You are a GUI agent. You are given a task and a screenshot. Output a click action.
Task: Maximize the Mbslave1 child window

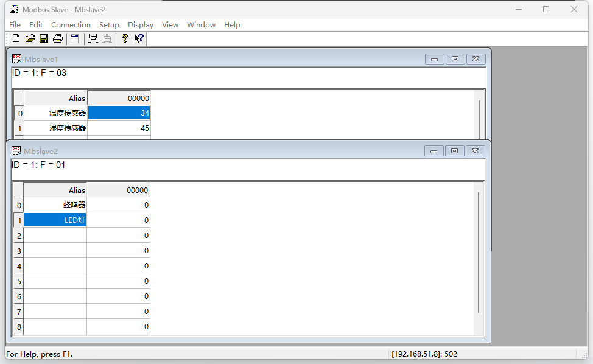(x=455, y=59)
